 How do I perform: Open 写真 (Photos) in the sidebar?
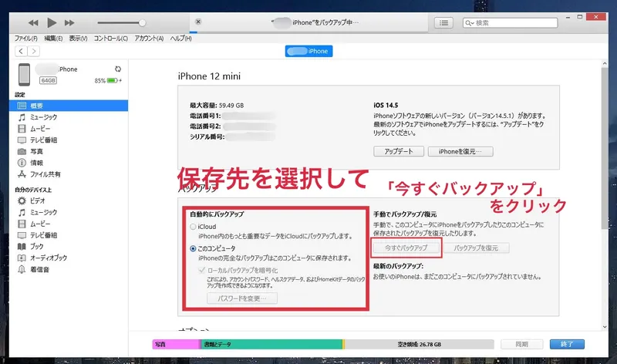click(37, 151)
